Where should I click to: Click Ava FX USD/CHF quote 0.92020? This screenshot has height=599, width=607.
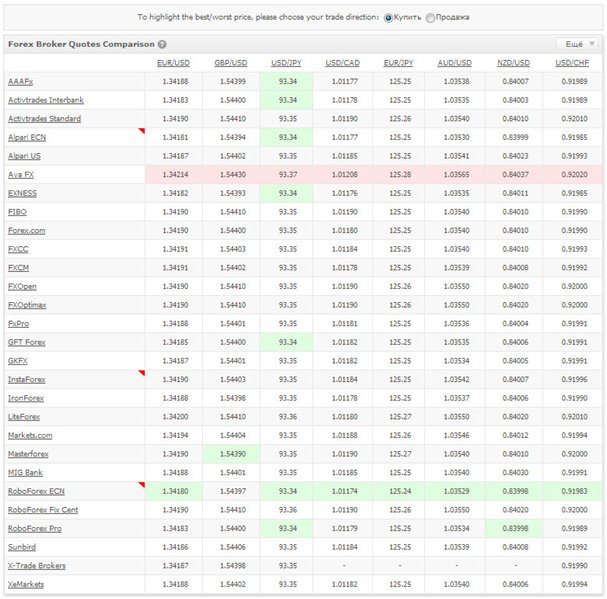574,175
